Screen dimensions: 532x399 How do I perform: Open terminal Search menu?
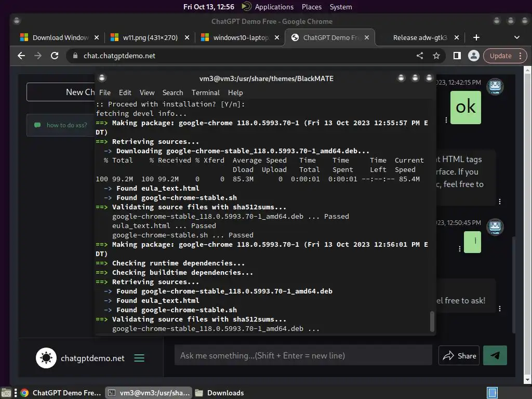point(172,92)
